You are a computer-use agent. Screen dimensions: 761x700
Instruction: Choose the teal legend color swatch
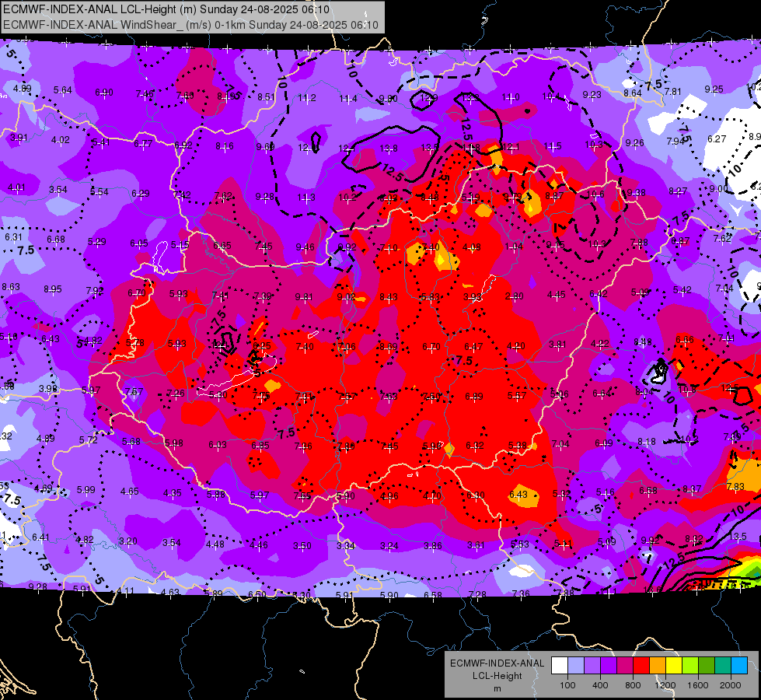pyautogui.click(x=723, y=666)
